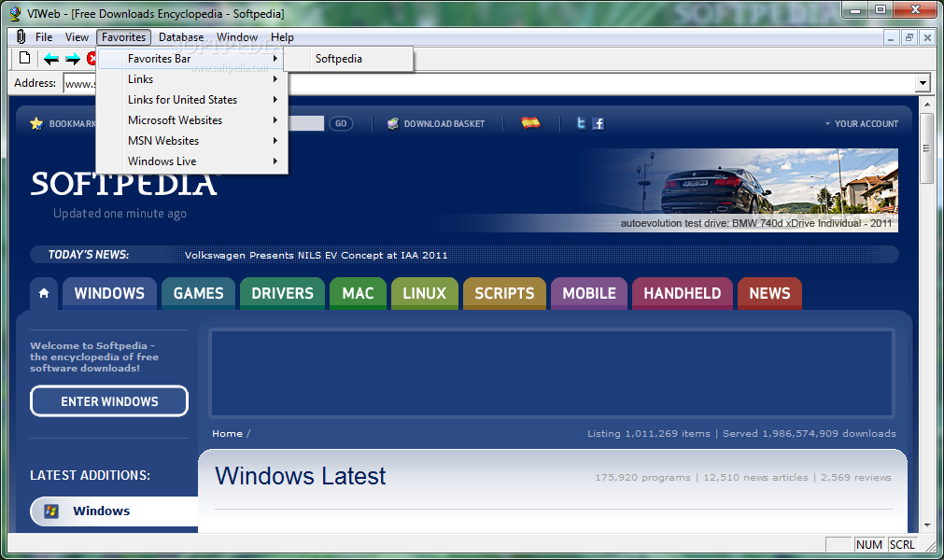Click the new blank page toolbar icon
Image resolution: width=944 pixels, height=560 pixels.
tap(24, 58)
